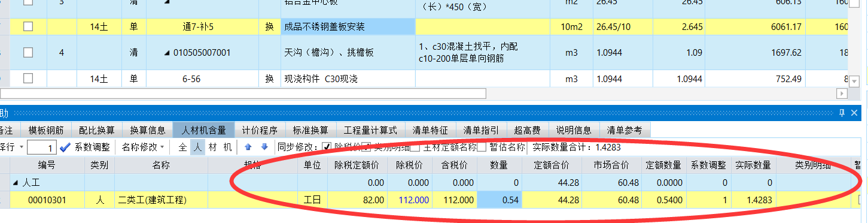868x223 pixels.
Task: Enable the 暂估名称 checkbox
Action: [x=482, y=147]
